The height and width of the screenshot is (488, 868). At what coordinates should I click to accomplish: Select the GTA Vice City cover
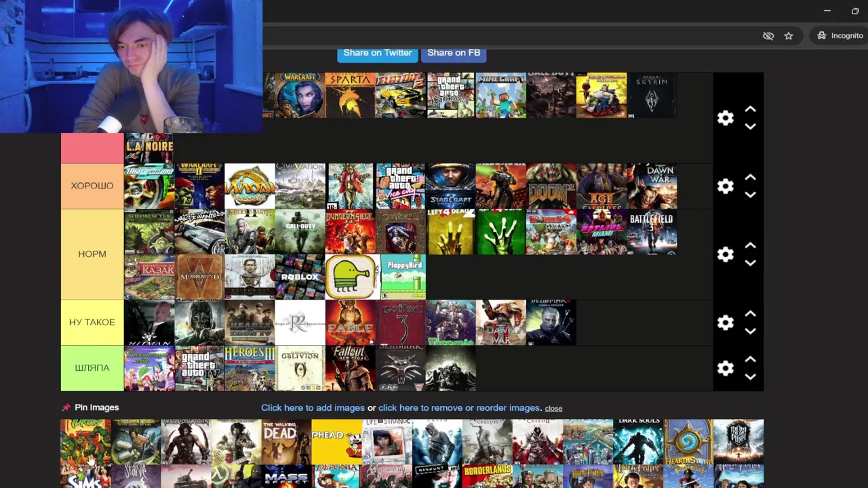pos(401,186)
